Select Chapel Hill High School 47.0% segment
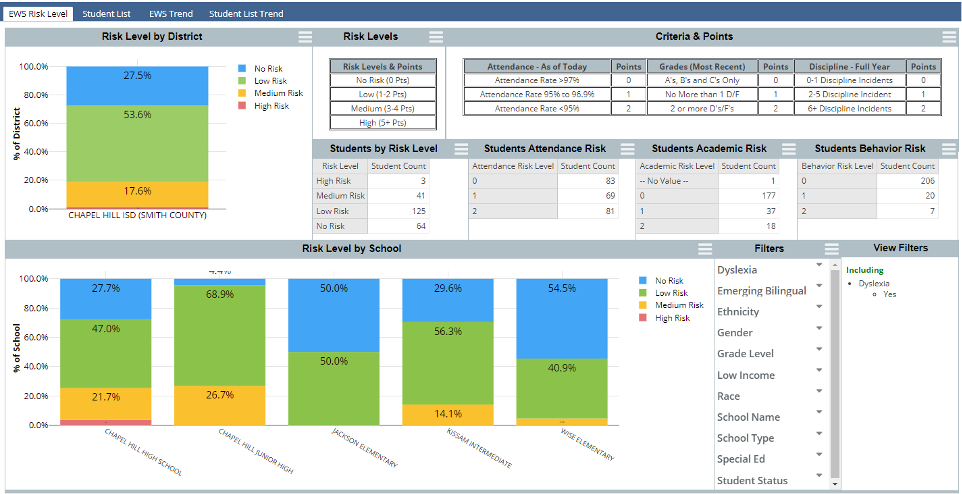Viewport: 962px width, 494px height. coord(106,353)
